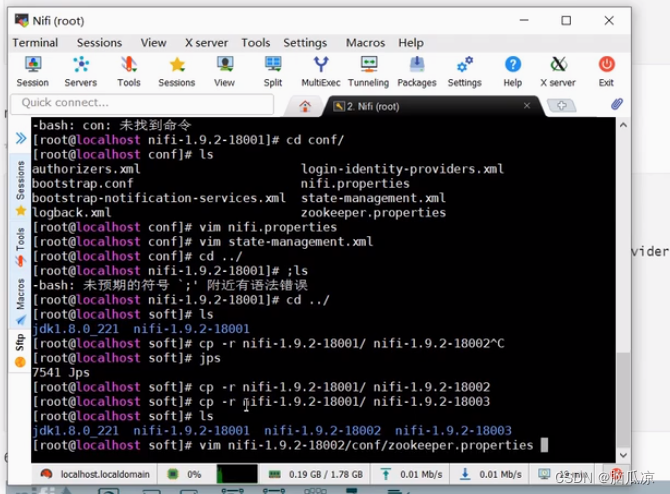
Task: Open a new tab with plus icon
Action: tap(561, 105)
